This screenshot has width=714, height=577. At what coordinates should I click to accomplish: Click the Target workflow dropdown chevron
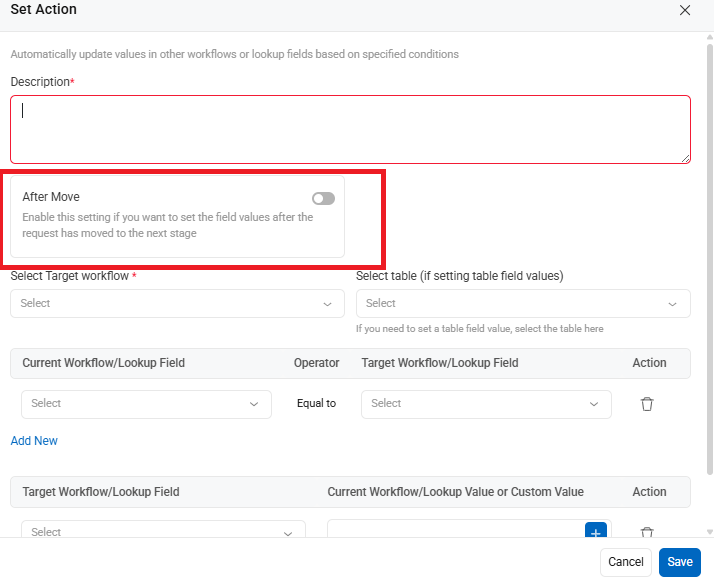click(x=327, y=304)
